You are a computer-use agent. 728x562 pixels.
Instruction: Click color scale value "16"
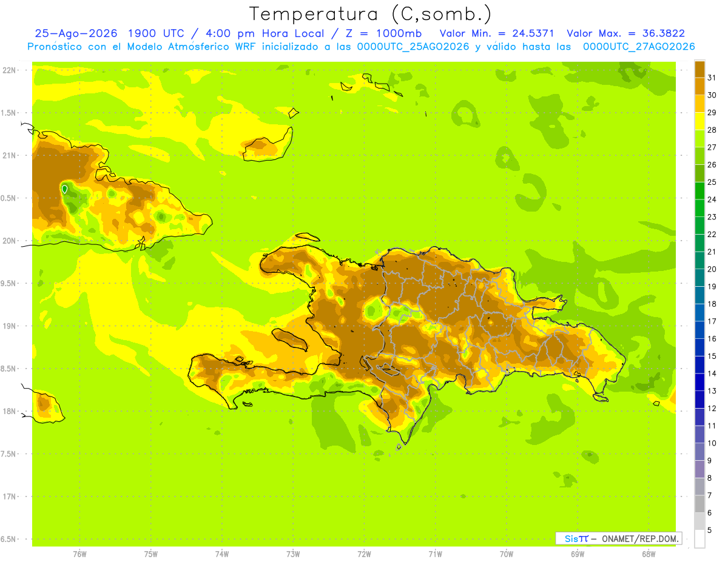click(x=712, y=338)
